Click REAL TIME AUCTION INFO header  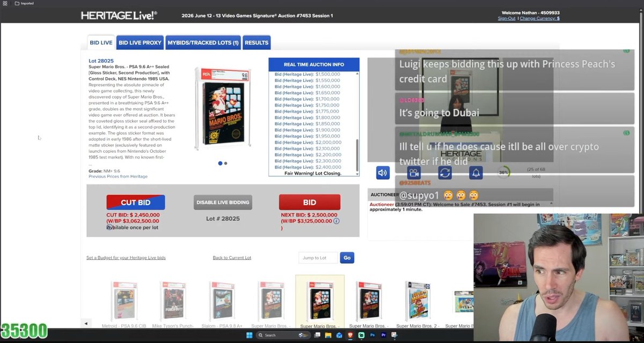click(314, 64)
